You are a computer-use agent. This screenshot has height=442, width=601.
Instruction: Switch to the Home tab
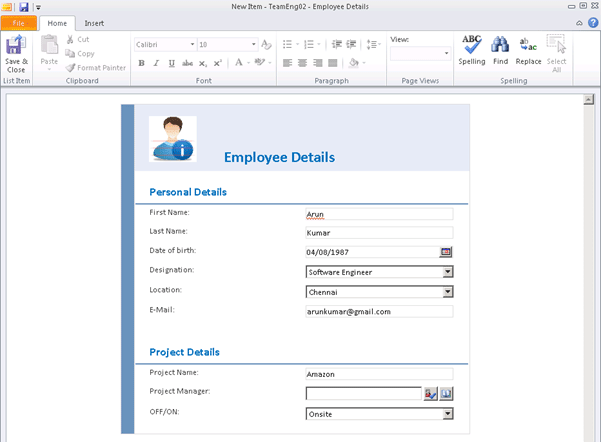point(57,23)
